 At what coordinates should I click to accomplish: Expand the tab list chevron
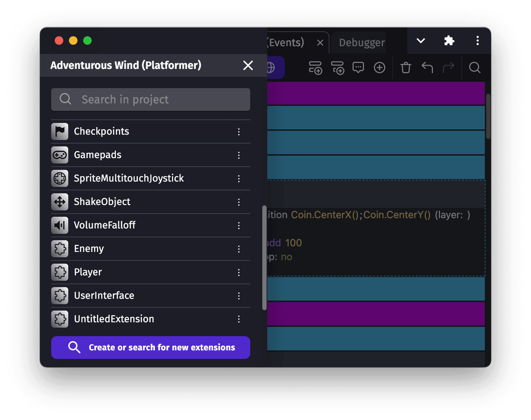[421, 41]
